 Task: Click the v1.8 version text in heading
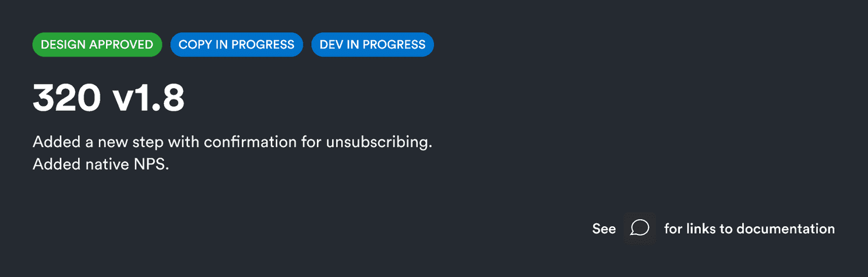(x=149, y=97)
